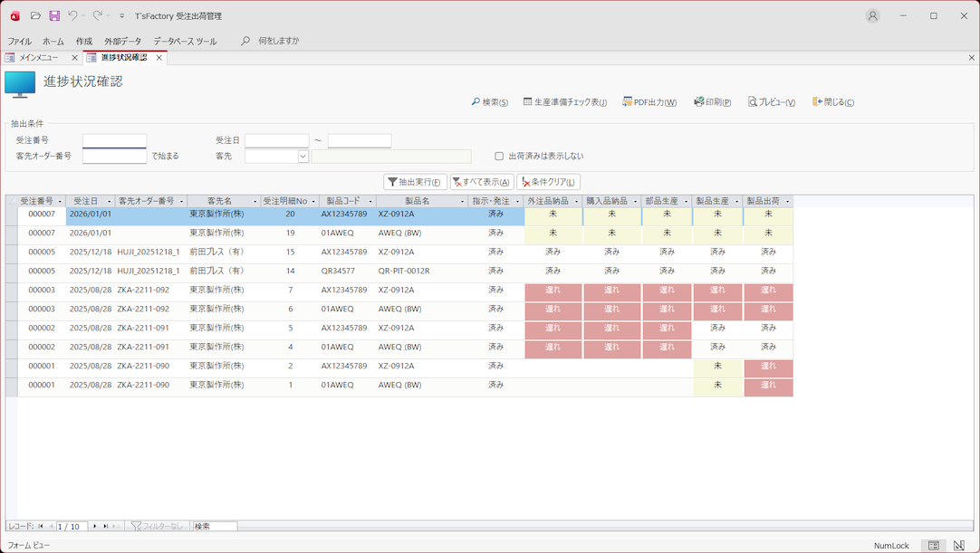Viewport: 980px width, 553px height.
Task: Open the 外部データ ribbon tab
Action: click(122, 41)
